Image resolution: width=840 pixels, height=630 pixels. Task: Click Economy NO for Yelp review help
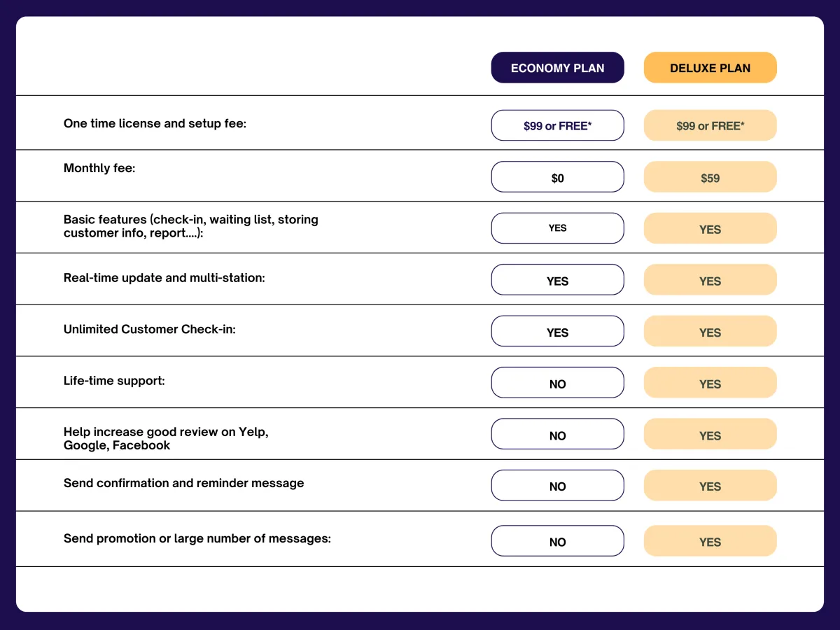557,435
